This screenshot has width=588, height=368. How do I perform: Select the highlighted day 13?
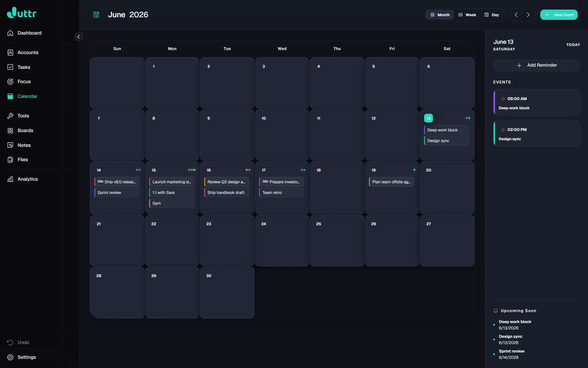pos(428,118)
